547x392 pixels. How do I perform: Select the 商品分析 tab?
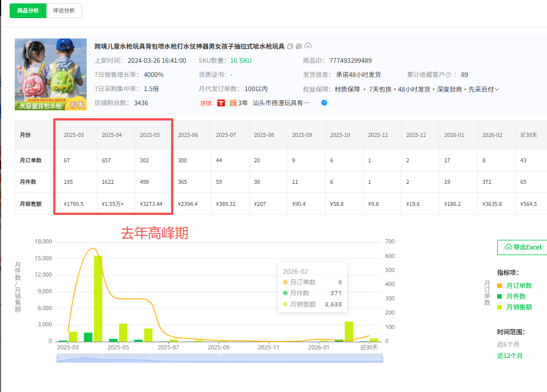(27, 10)
